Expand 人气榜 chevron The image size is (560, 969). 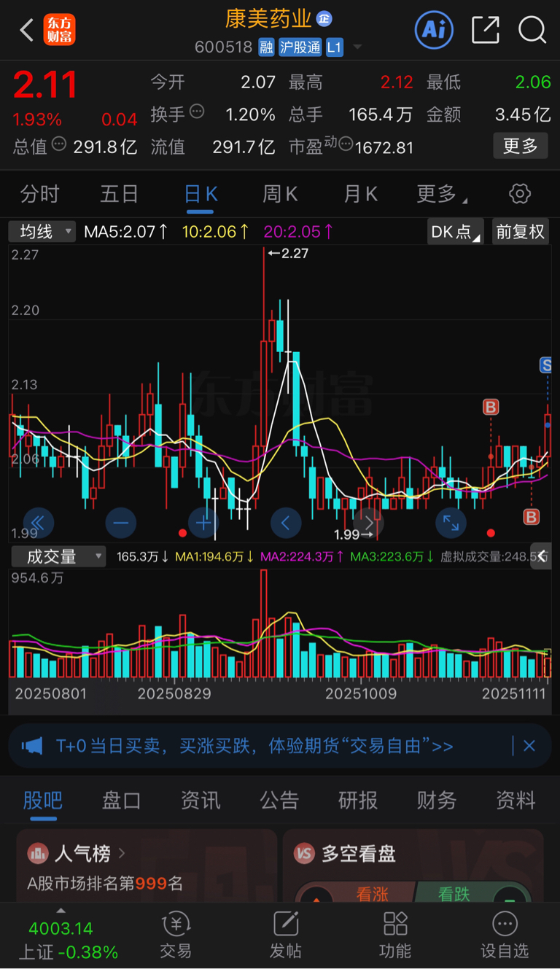122,853
